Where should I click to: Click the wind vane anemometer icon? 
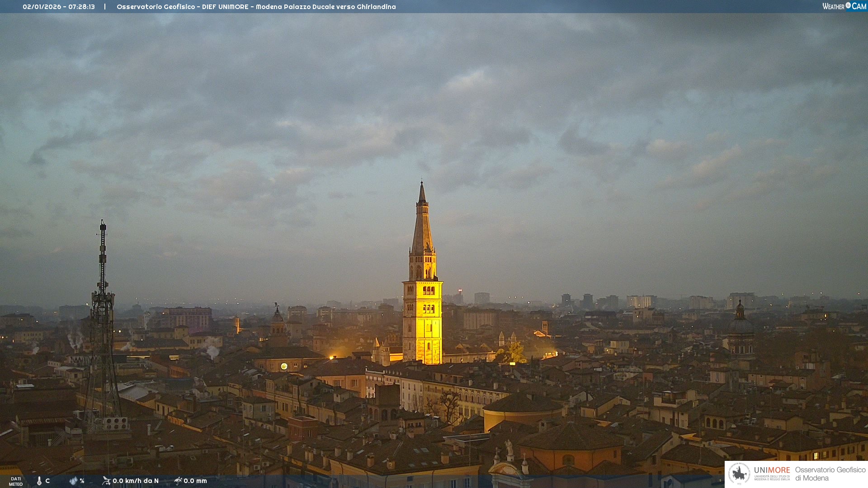click(x=106, y=480)
